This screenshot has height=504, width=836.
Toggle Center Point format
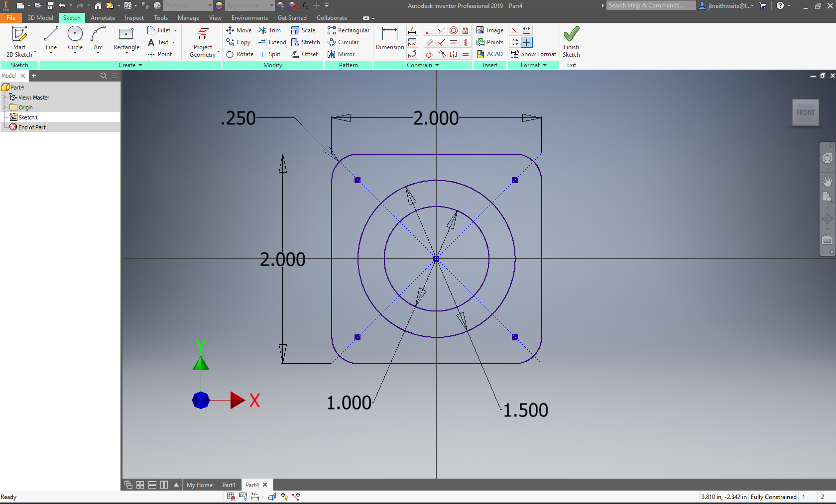coord(527,42)
